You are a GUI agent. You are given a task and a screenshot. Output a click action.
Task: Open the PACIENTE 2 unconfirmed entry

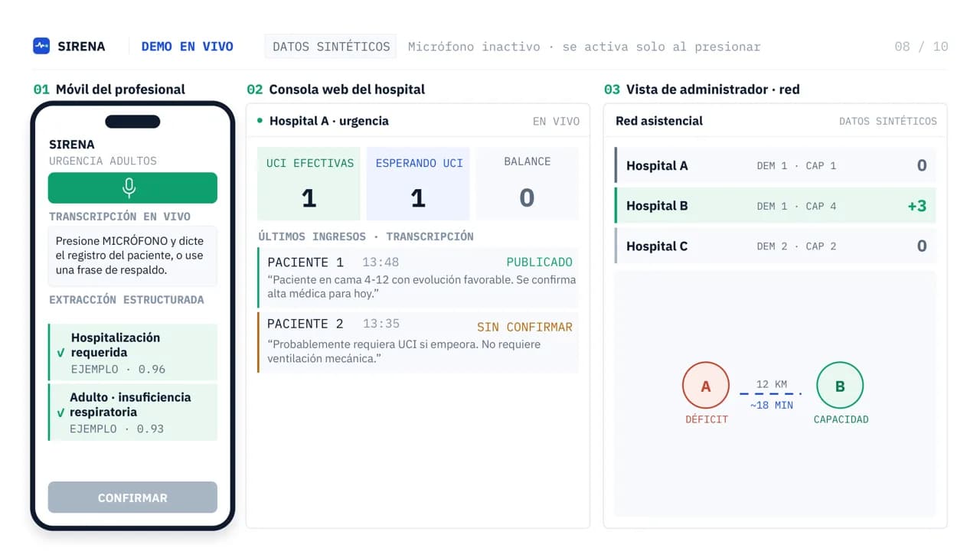click(418, 342)
